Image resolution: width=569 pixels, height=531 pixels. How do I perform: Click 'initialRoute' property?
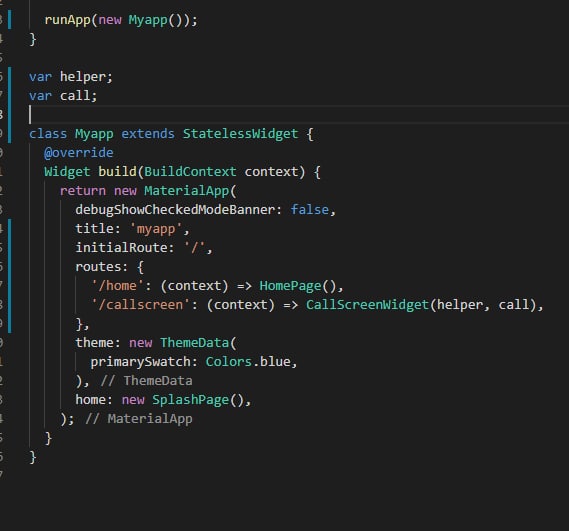[121, 248]
